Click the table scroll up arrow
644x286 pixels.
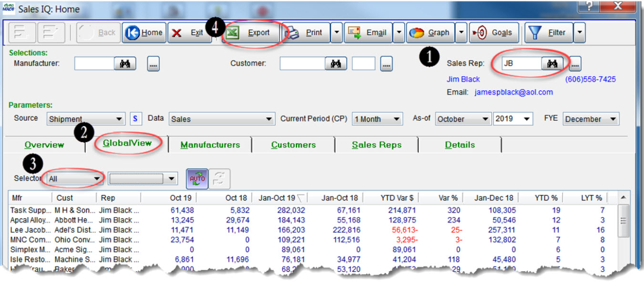point(623,197)
